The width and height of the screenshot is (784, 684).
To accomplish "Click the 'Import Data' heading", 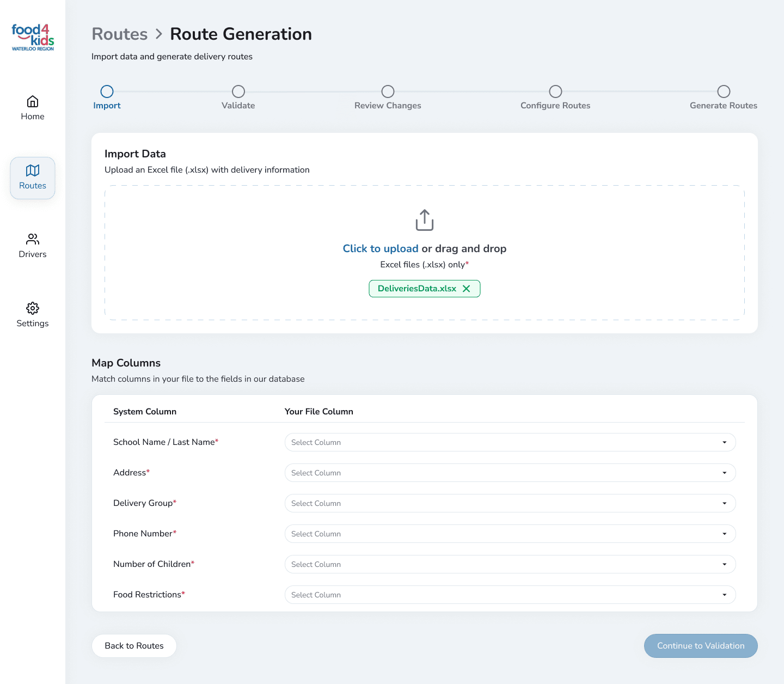I will pyautogui.click(x=135, y=154).
